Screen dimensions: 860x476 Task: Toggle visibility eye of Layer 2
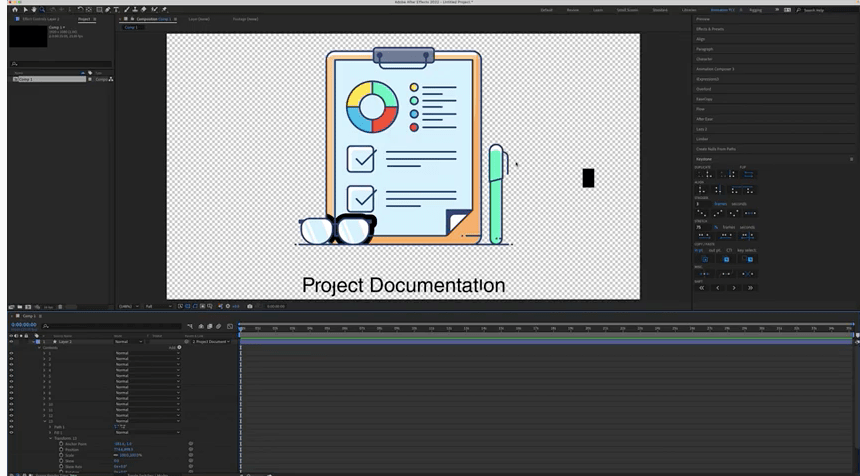click(x=11, y=342)
